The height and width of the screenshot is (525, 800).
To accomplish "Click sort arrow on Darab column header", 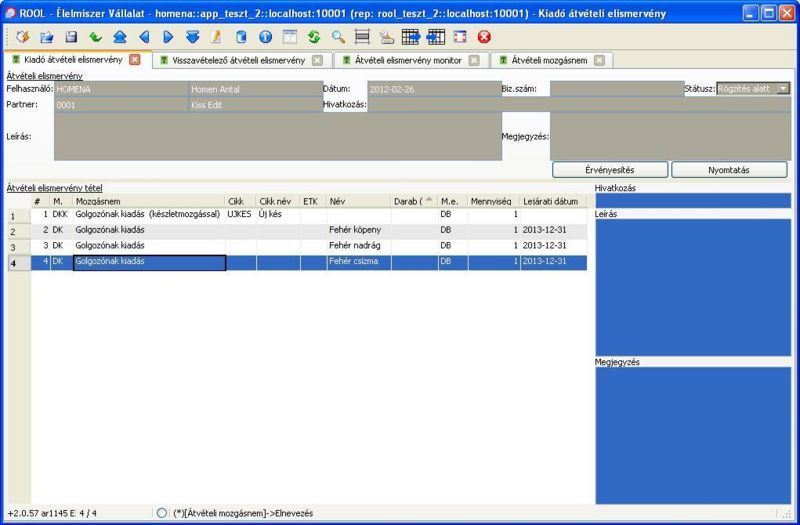I will pyautogui.click(x=429, y=201).
